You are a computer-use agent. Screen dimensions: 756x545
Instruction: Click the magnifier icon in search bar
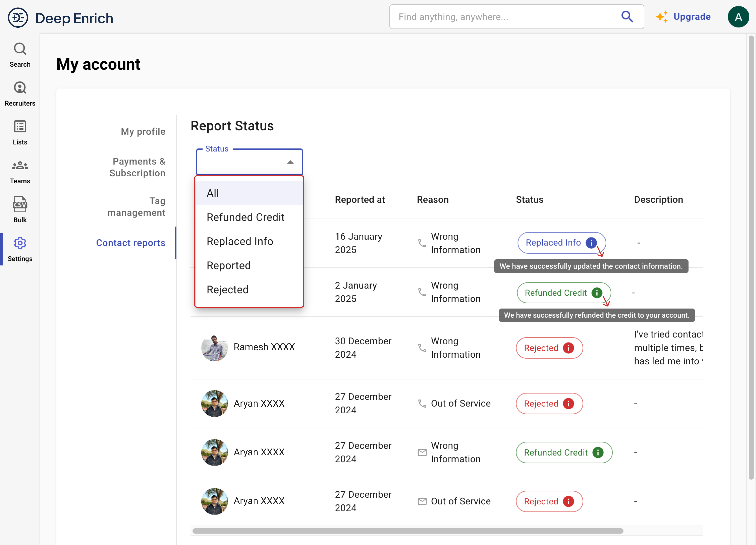[x=627, y=17]
